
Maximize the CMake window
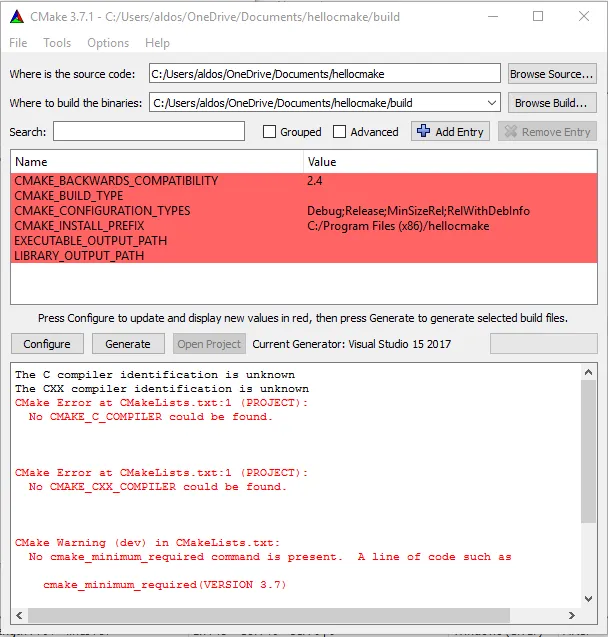tap(538, 16)
